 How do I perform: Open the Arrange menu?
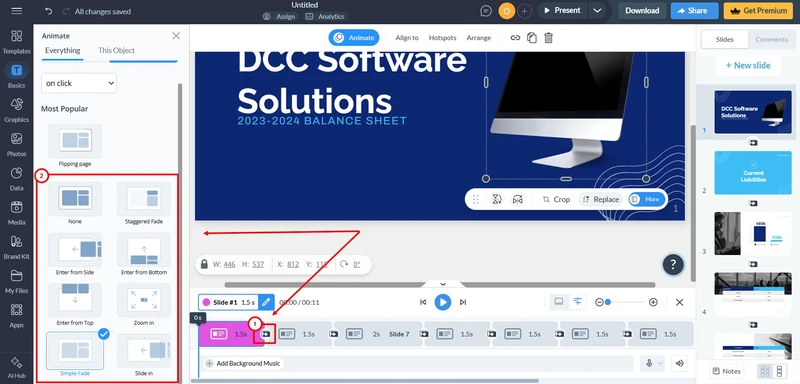(479, 38)
